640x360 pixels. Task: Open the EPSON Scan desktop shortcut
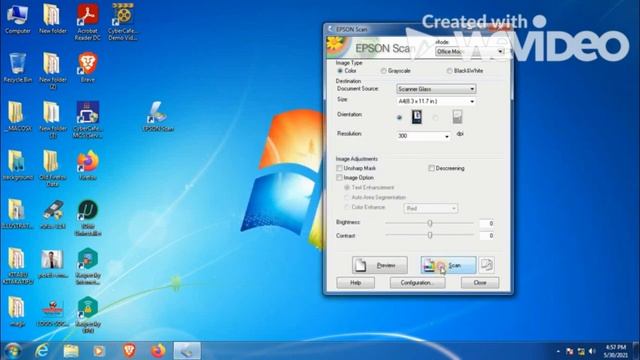click(158, 117)
